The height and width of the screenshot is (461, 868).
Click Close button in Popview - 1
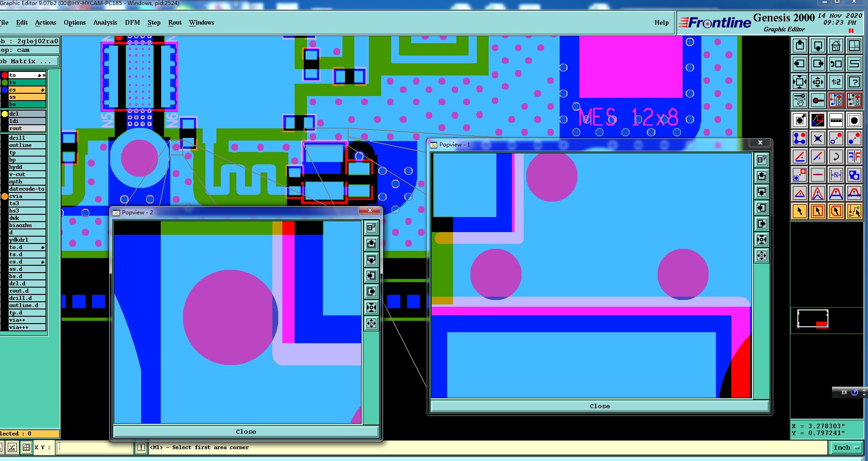click(x=600, y=406)
